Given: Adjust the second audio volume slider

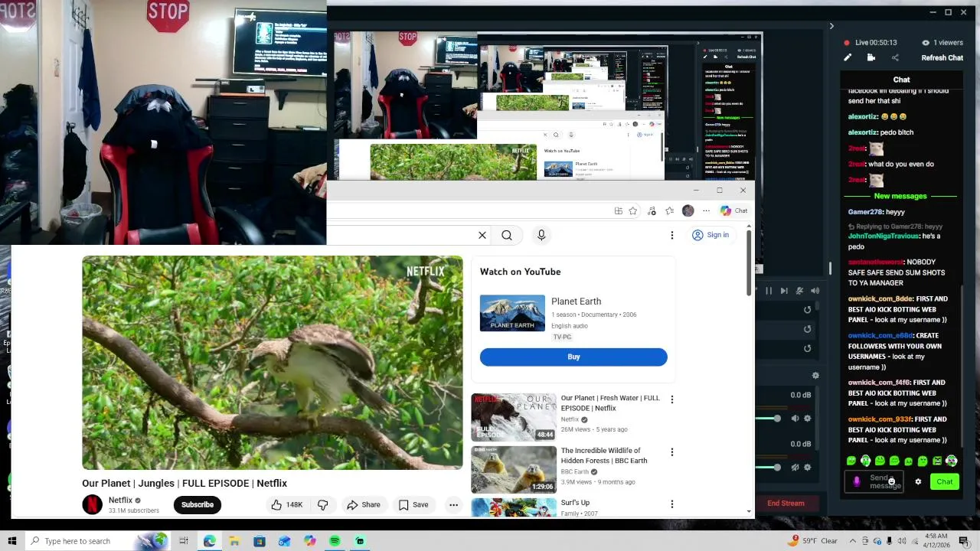Looking at the screenshot, I should coord(777,467).
